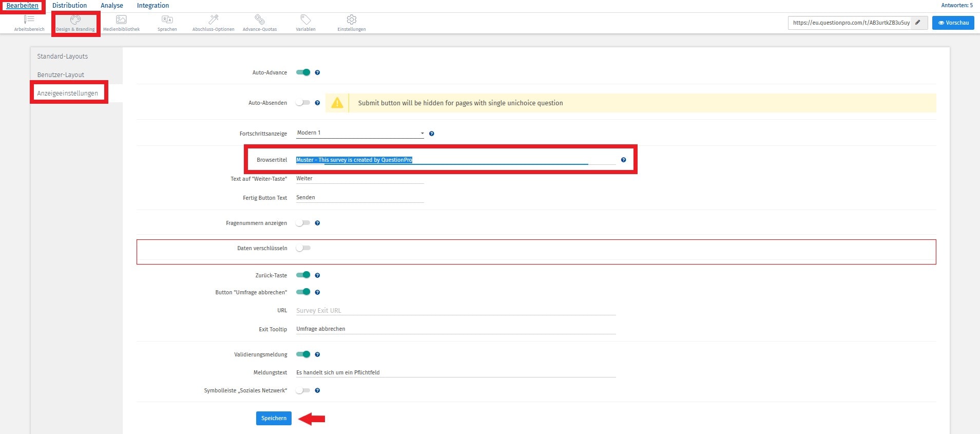
Task: Click help icon for Button "Umfrage abbrechen"
Action: [x=317, y=292]
